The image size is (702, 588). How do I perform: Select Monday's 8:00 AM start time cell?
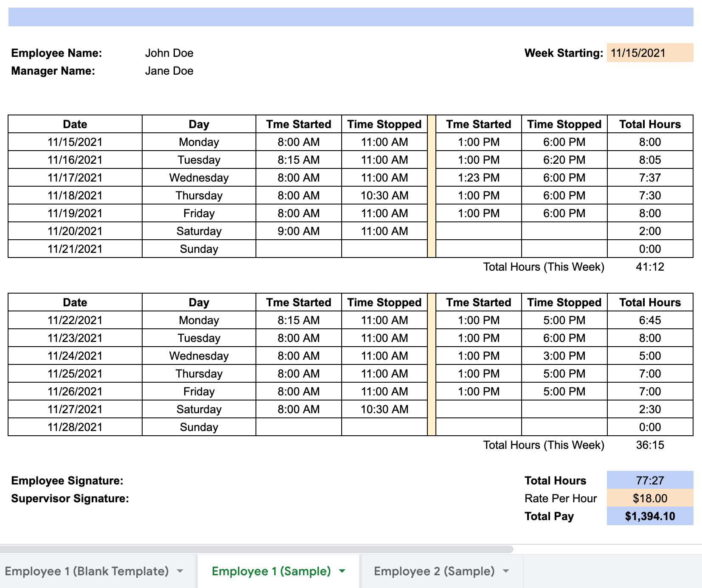pyautogui.click(x=298, y=142)
